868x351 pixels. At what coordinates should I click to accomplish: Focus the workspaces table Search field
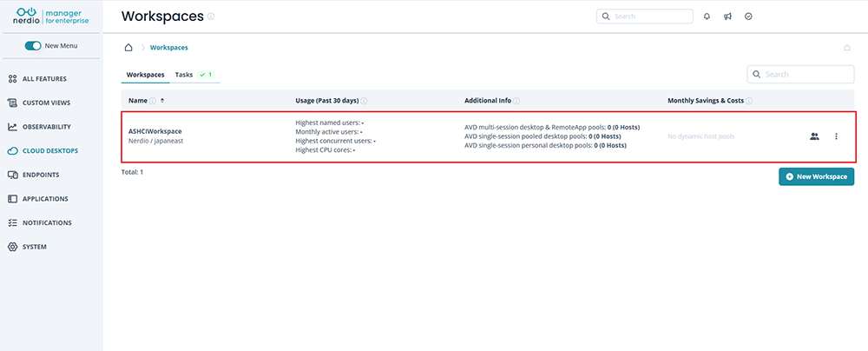pyautogui.click(x=800, y=75)
